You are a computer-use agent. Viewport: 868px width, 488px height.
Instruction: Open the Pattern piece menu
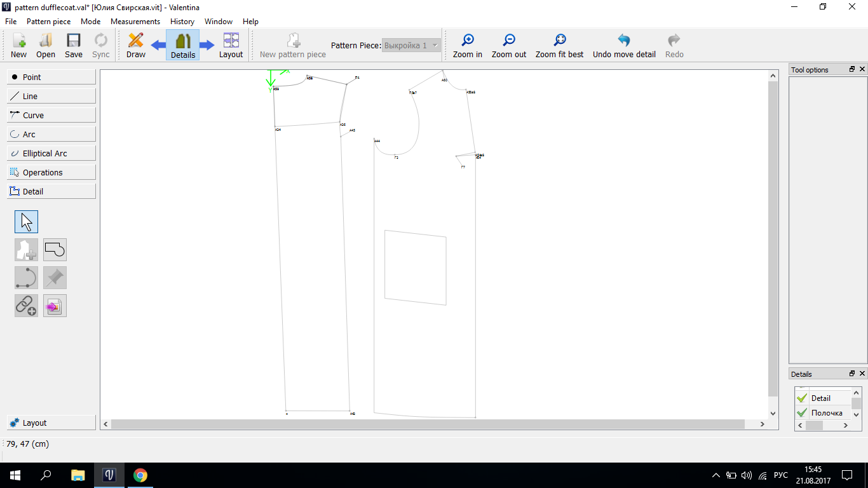pyautogui.click(x=48, y=22)
